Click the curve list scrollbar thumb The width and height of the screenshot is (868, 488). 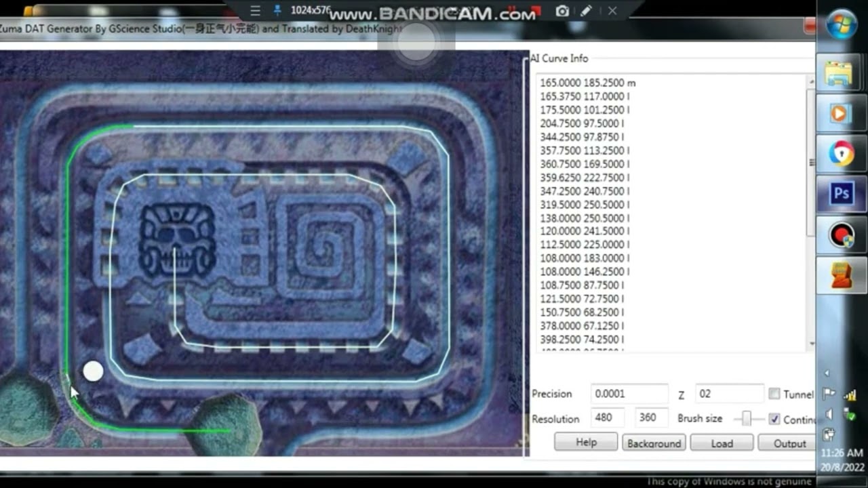point(812,163)
